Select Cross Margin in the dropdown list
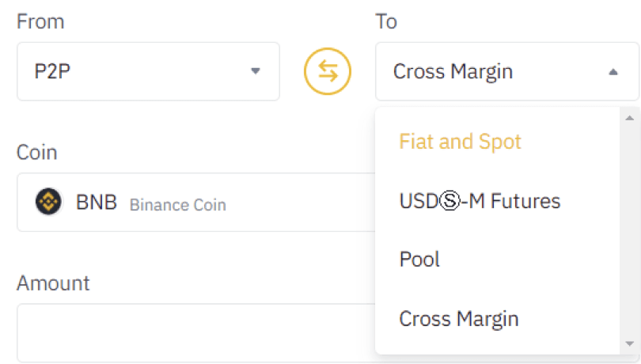Image resolution: width=641 pixels, height=364 pixels. pos(459,319)
